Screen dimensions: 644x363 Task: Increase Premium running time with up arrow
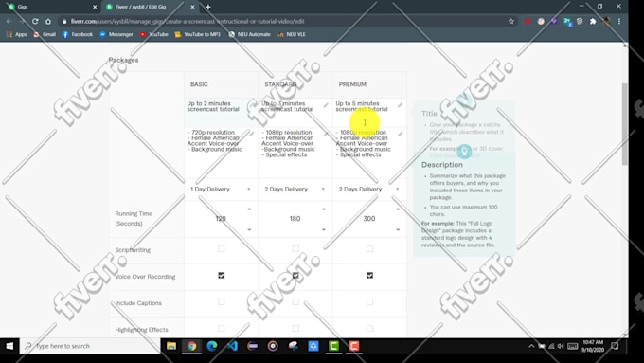click(x=398, y=209)
